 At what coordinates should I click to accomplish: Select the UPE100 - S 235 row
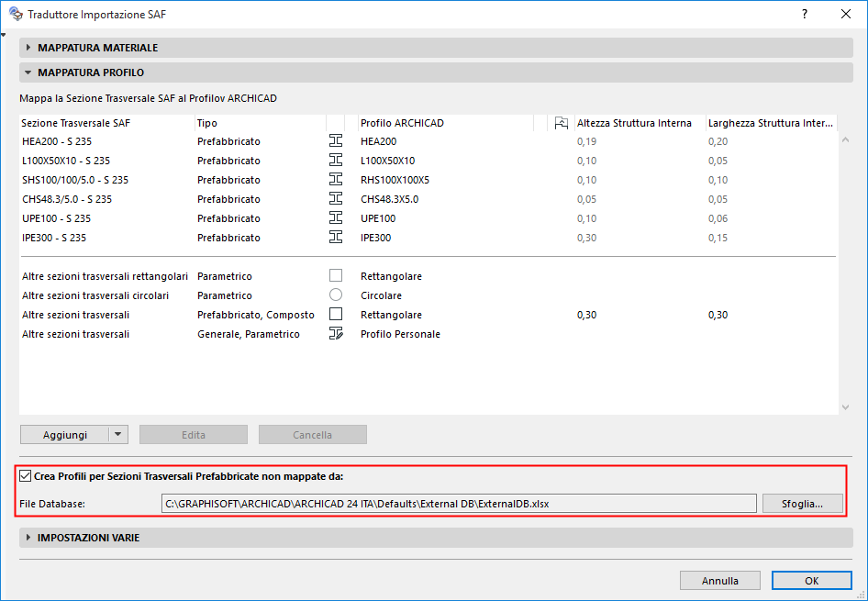point(428,218)
